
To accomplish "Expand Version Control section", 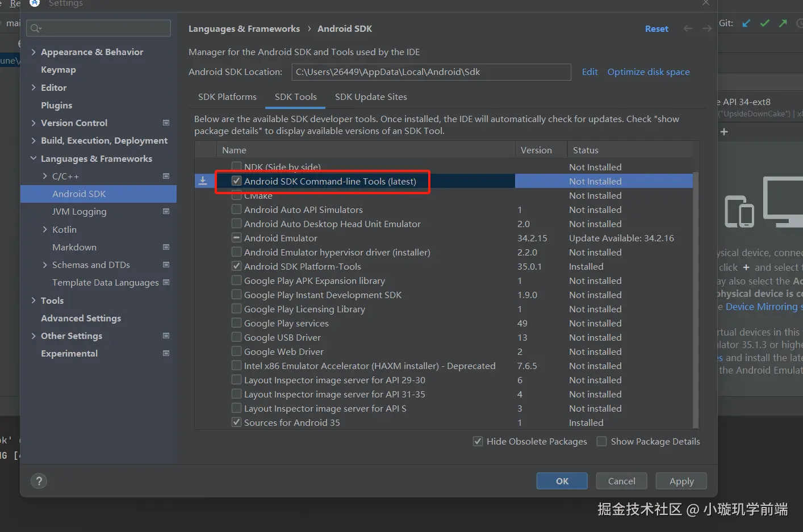I will [x=34, y=123].
